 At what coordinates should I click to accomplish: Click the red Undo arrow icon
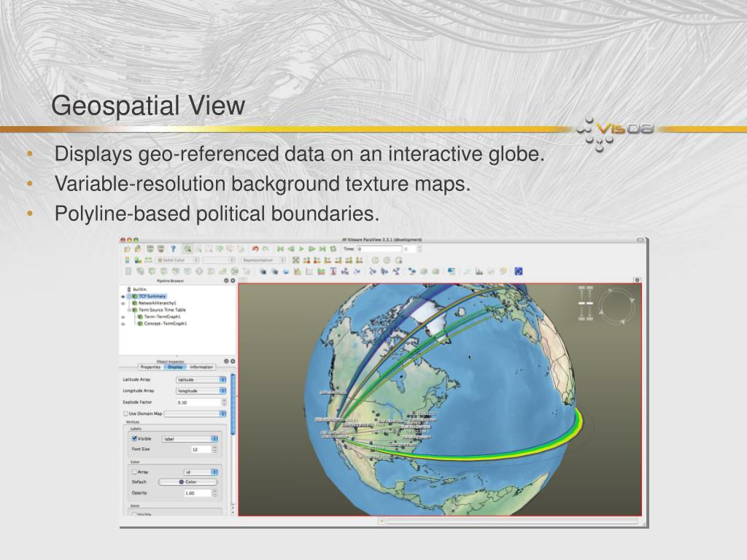pyautogui.click(x=255, y=249)
